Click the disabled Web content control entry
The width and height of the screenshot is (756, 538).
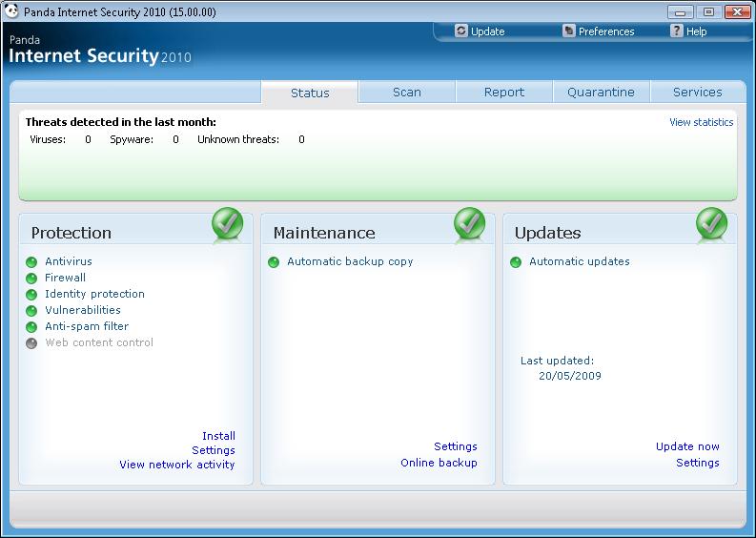(99, 342)
